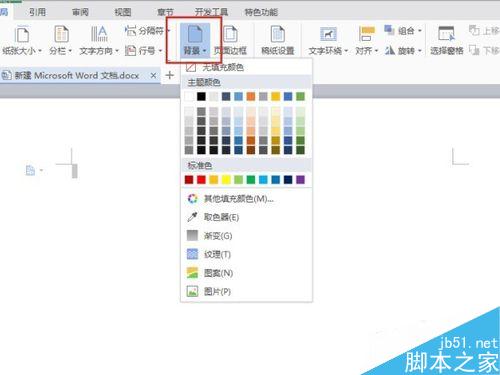Choose 图案(N) menu entry

tap(247, 273)
